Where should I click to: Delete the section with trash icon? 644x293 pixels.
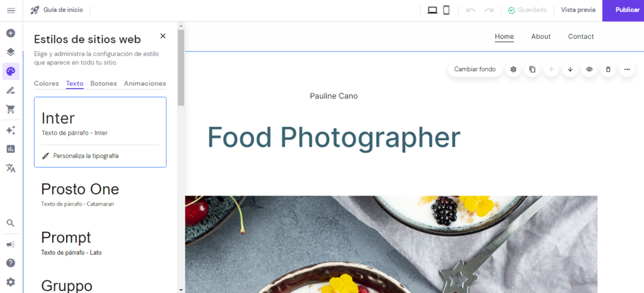(608, 69)
